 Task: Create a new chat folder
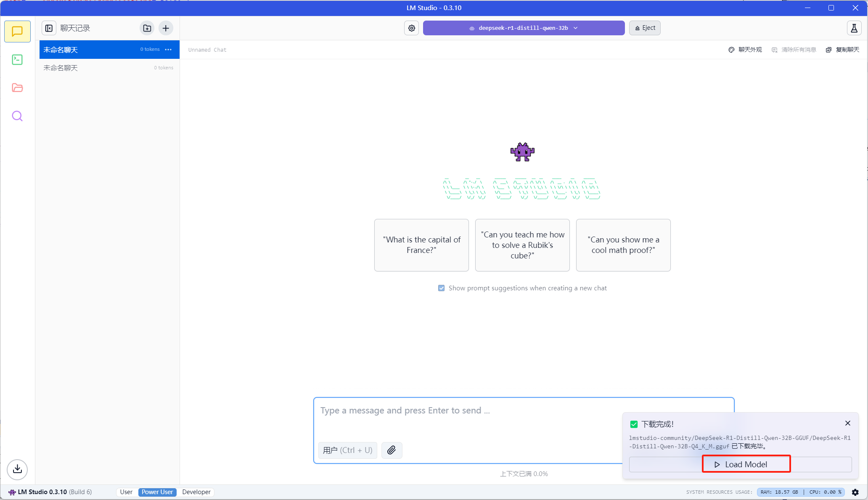[147, 28]
